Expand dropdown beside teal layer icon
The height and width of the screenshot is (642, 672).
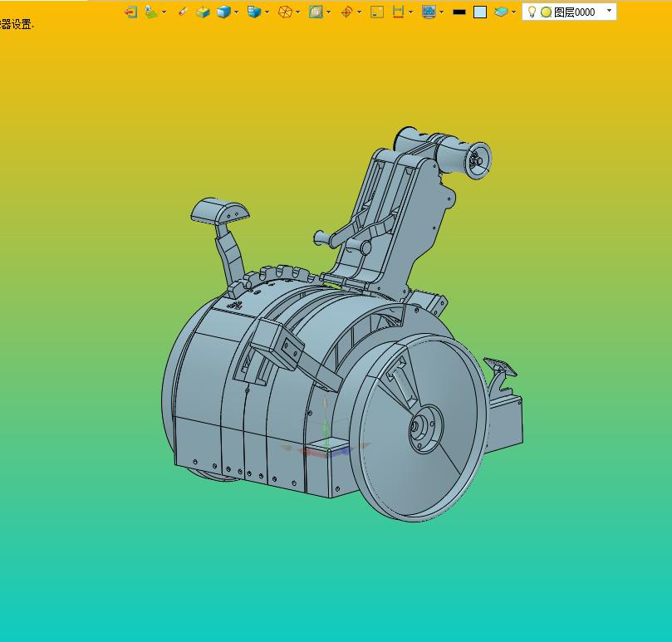pyautogui.click(x=513, y=12)
